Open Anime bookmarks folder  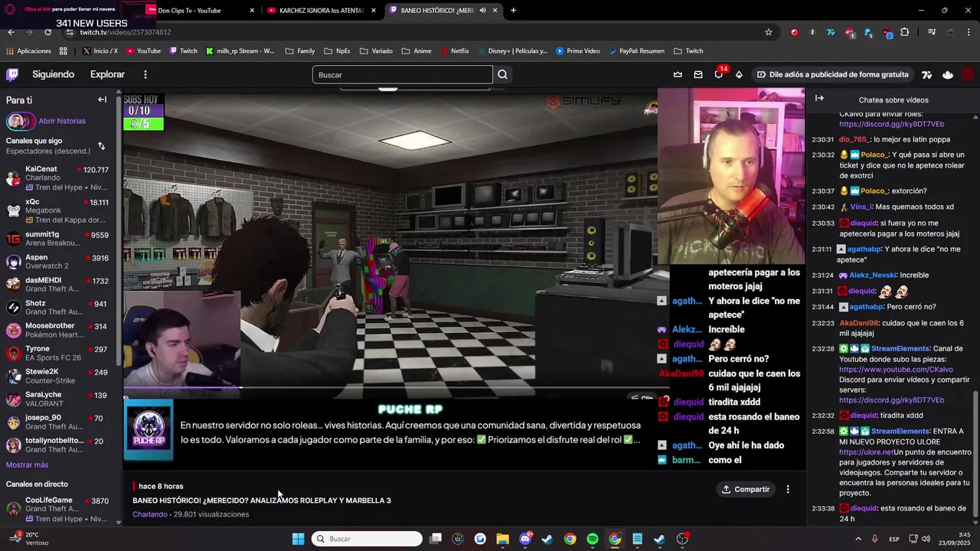(416, 51)
